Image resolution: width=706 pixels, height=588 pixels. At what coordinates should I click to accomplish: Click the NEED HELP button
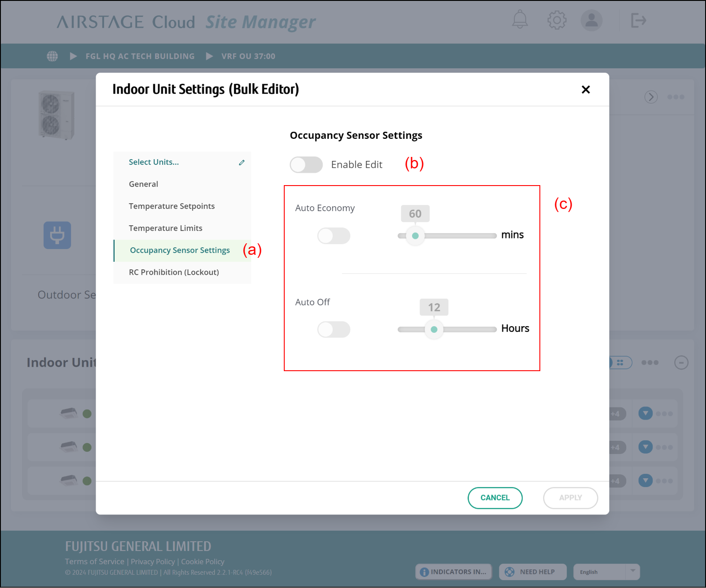[532, 572]
